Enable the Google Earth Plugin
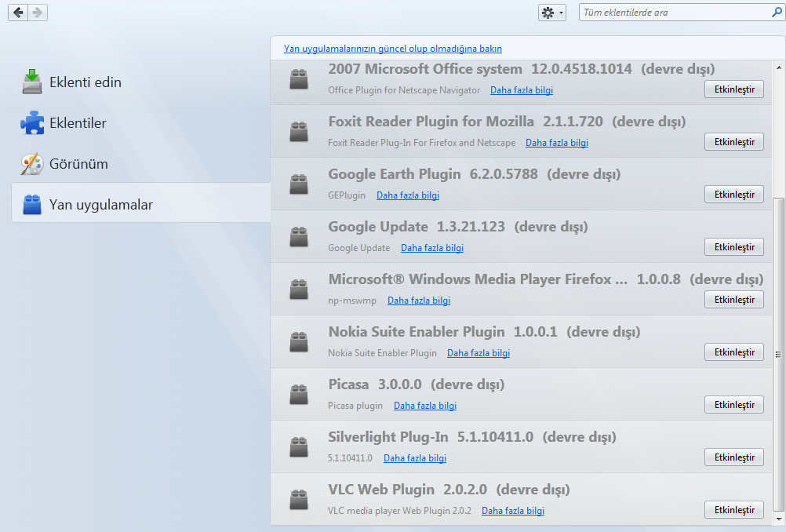Screen dimensions: 786x532 point(734,195)
